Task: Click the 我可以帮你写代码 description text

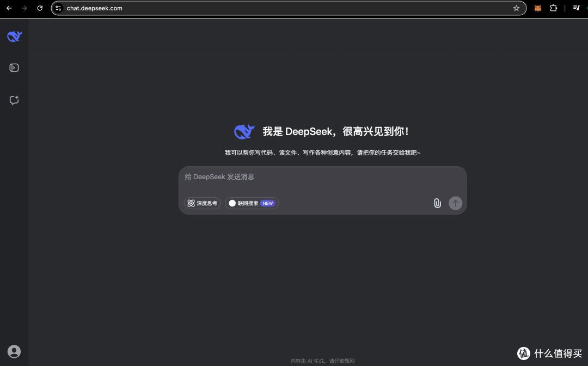Action: (322, 152)
